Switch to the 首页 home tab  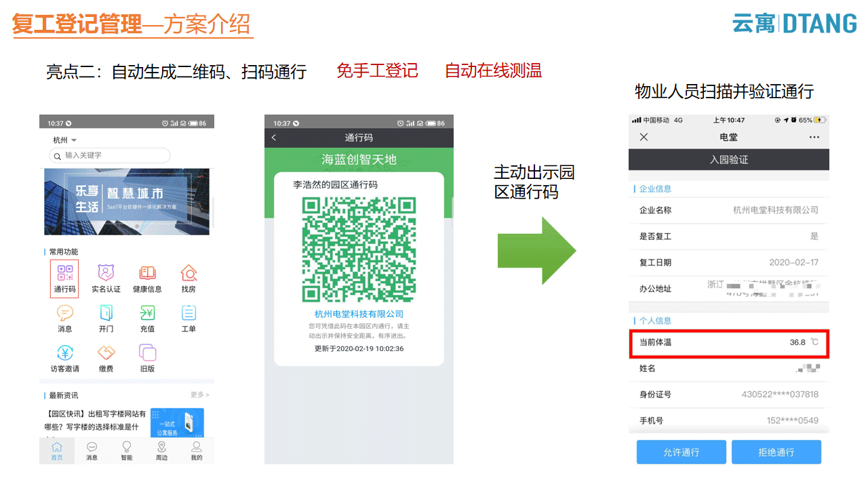click(x=57, y=451)
